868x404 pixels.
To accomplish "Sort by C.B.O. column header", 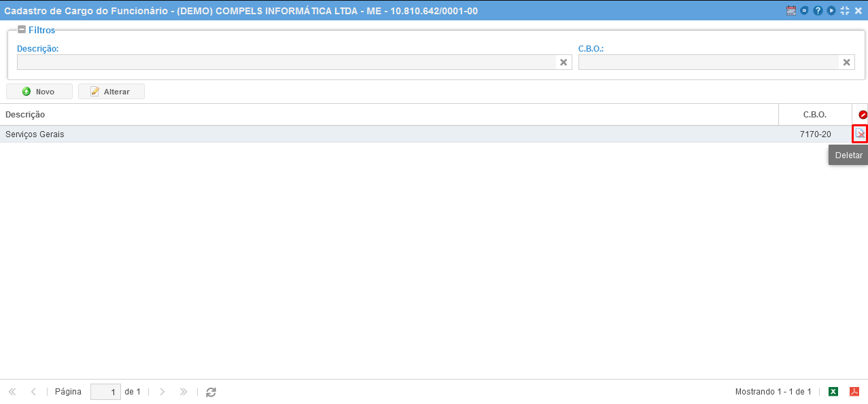I will pyautogui.click(x=815, y=115).
